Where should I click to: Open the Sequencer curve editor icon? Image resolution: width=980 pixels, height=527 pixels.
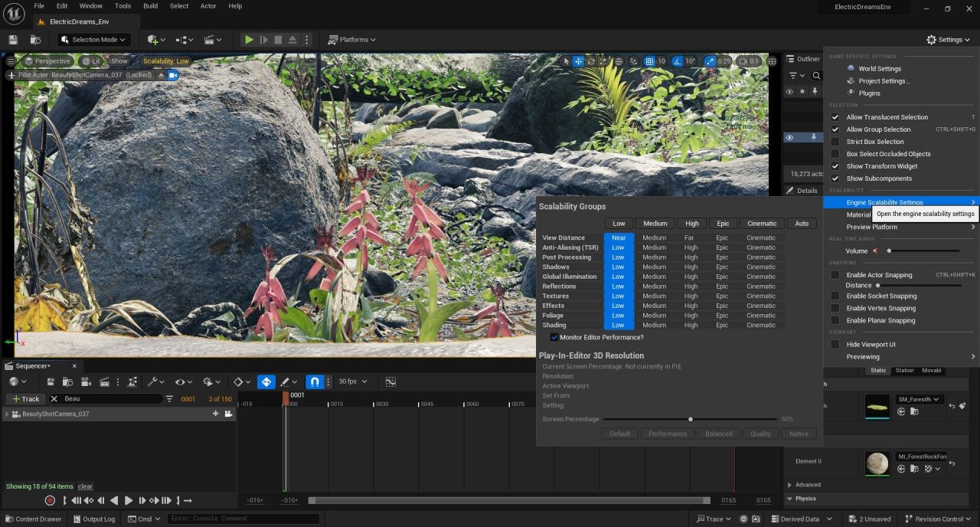click(390, 381)
